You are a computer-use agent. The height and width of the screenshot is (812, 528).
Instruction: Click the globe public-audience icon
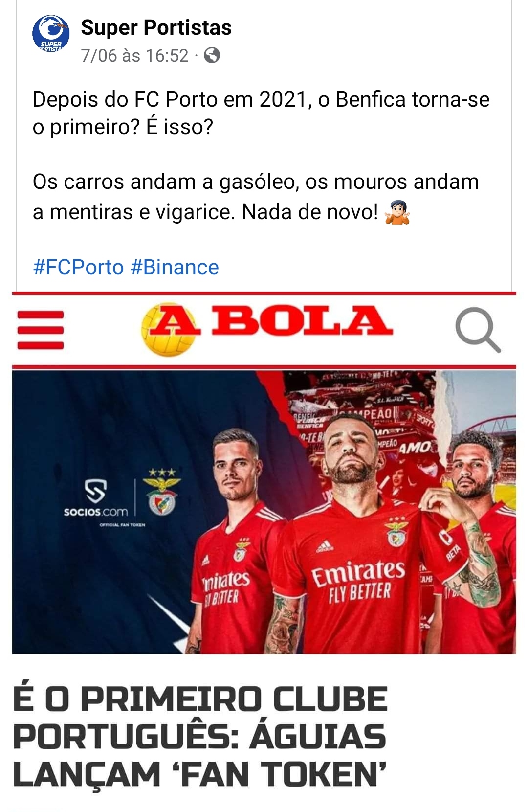click(x=212, y=55)
